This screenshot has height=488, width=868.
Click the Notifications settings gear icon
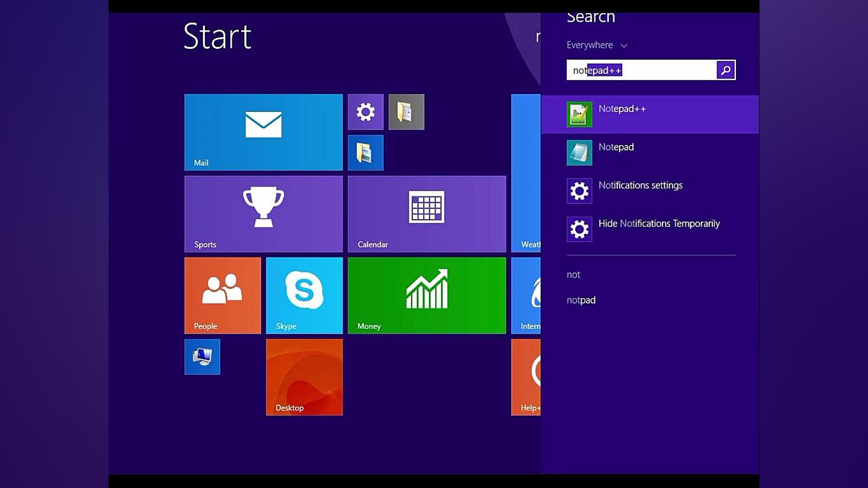579,191
